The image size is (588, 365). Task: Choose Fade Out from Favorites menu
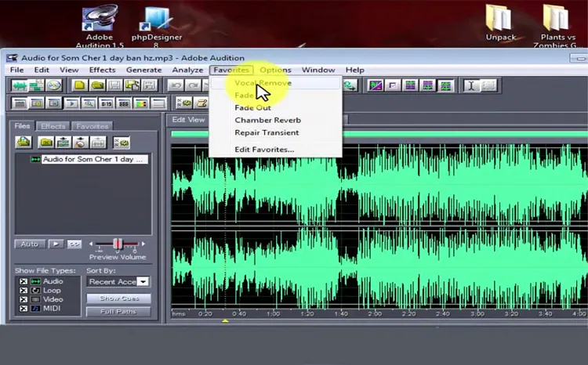tap(276, 107)
